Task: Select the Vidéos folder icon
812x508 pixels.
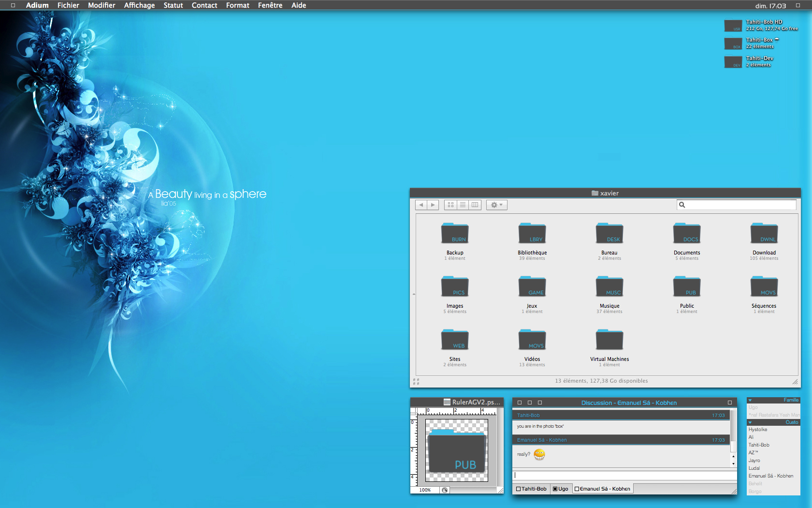Action: 532,340
